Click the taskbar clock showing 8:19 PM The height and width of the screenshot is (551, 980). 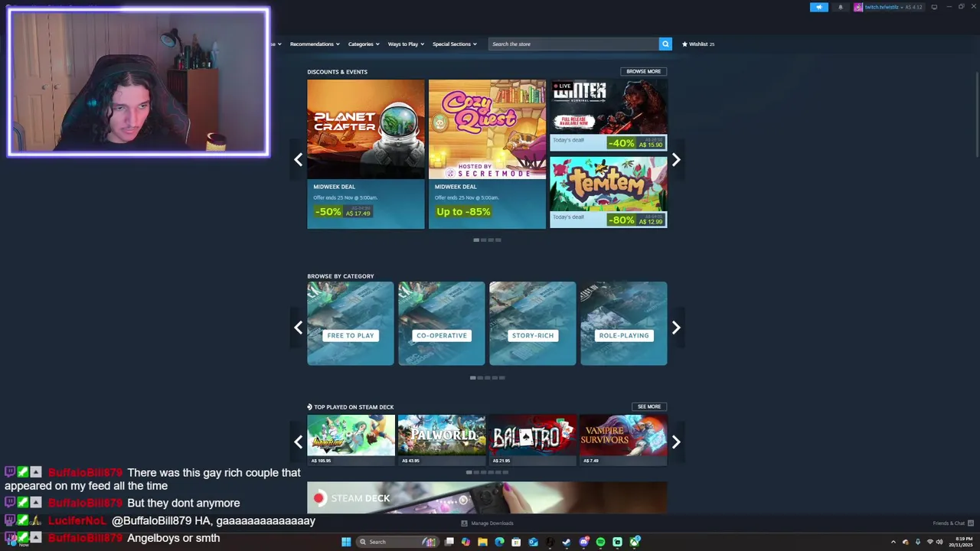click(961, 542)
